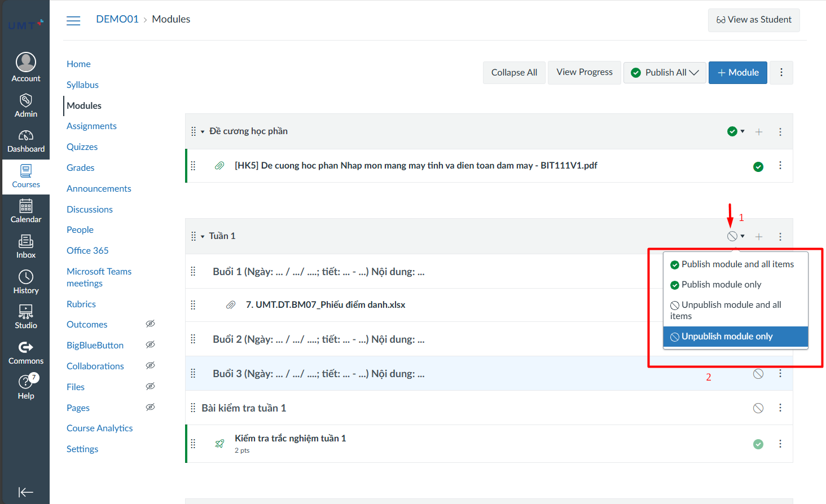Screen dimensions: 826x504
Task: Open the Help icon with badge
Action: point(26,387)
